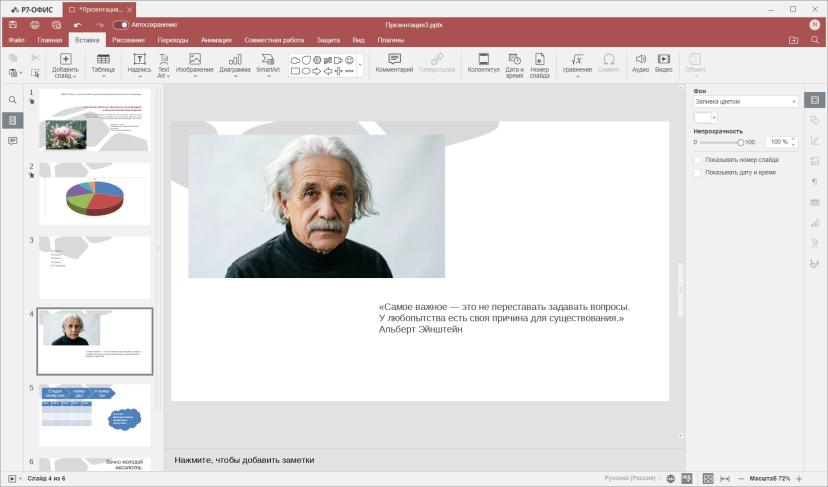Undo the last action
This screenshot has height=487, width=828.
[x=78, y=25]
